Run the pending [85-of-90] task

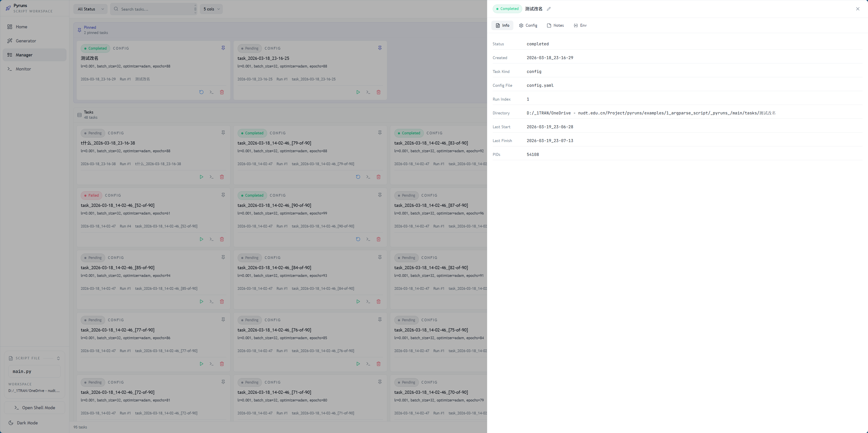(x=201, y=302)
